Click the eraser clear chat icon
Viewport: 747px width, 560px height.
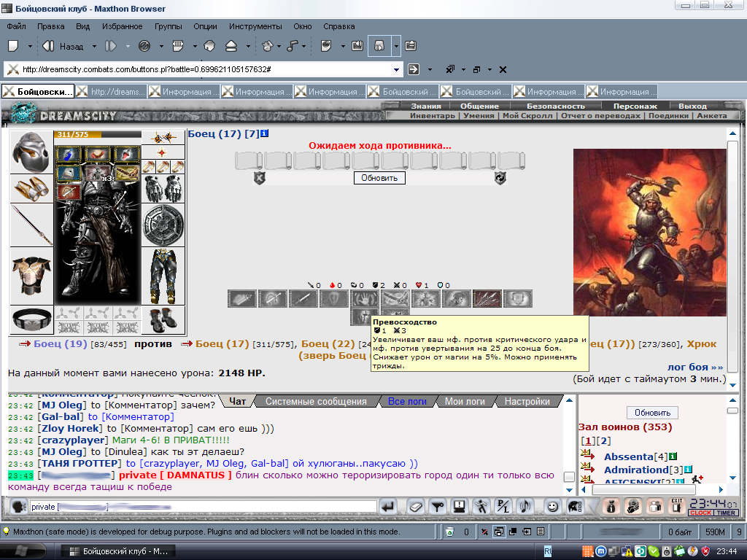tap(415, 507)
